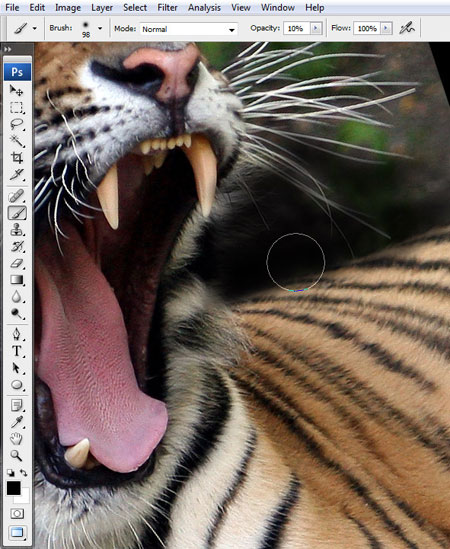
Task: Swap foreground and background colors
Action: pyautogui.click(x=23, y=473)
